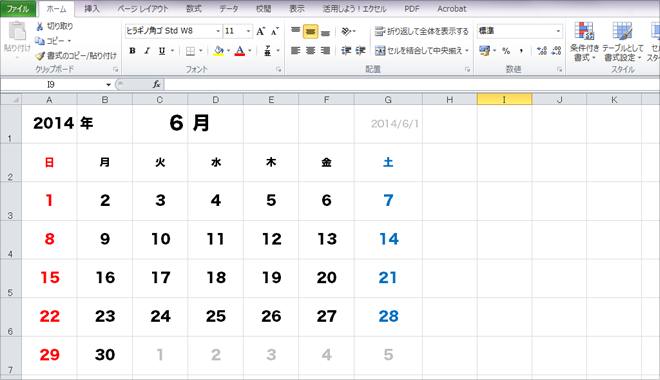This screenshot has width=660, height=380.
Task: Apply comma style format
Action: point(521,50)
